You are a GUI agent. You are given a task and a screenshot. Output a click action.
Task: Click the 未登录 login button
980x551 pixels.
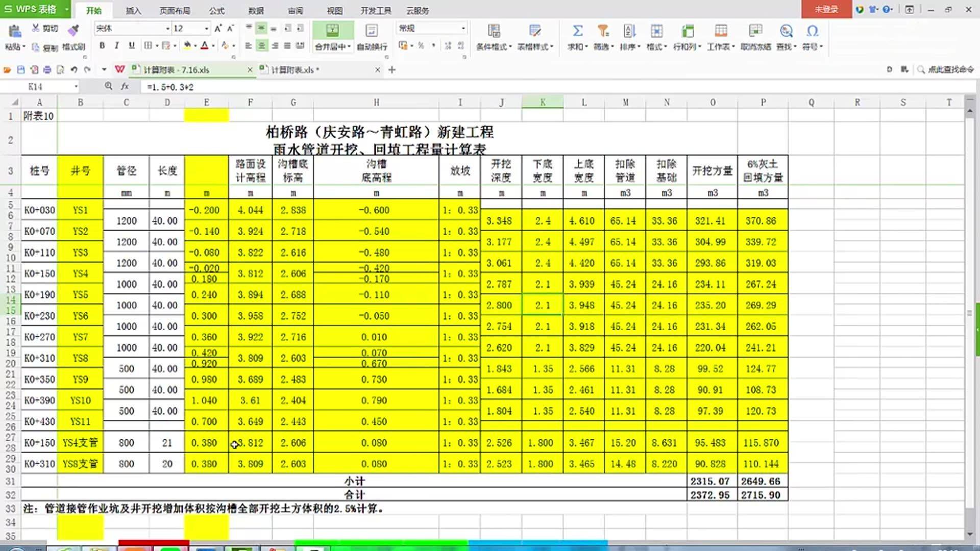(826, 9)
